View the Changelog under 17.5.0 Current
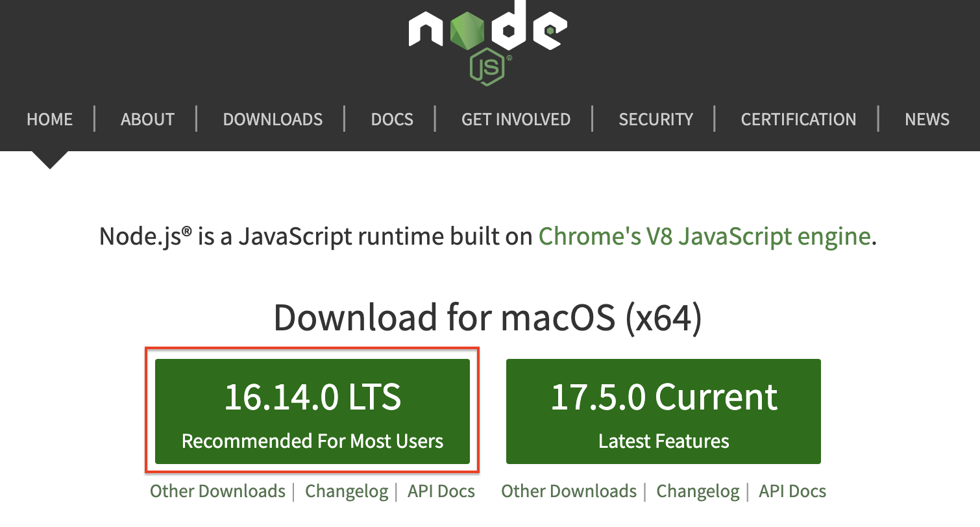This screenshot has height=527, width=980. [x=698, y=491]
